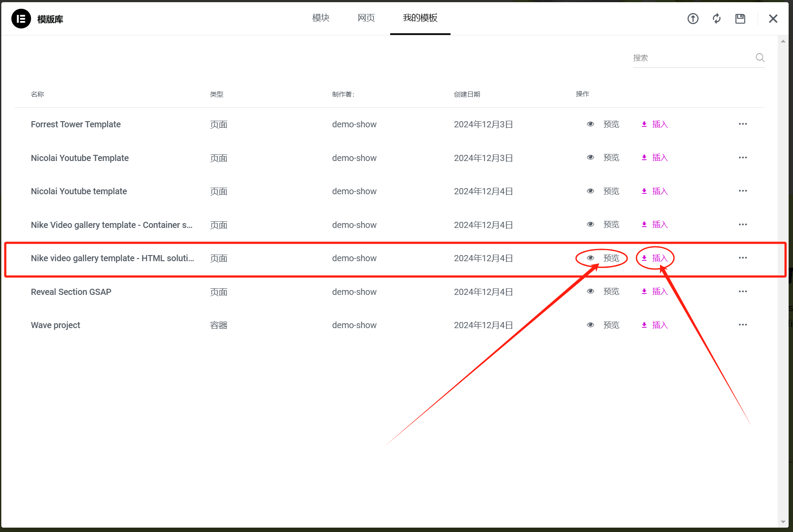Toggle preview eye for Wave project row
The width and height of the screenshot is (793, 532).
(590, 325)
